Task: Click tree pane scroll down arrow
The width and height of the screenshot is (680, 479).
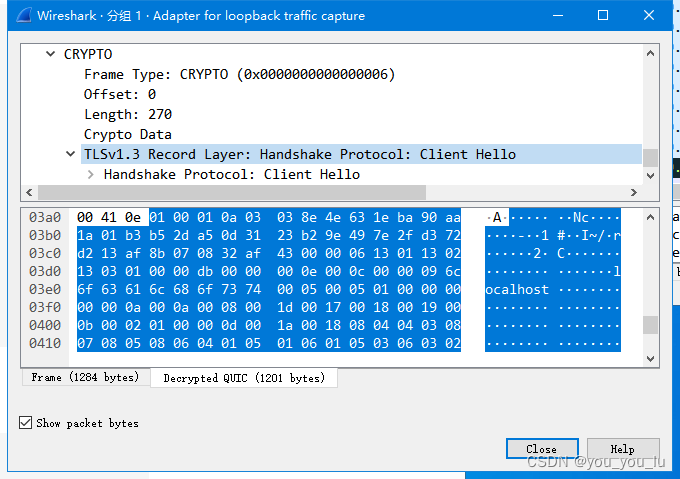Action: click(x=650, y=176)
